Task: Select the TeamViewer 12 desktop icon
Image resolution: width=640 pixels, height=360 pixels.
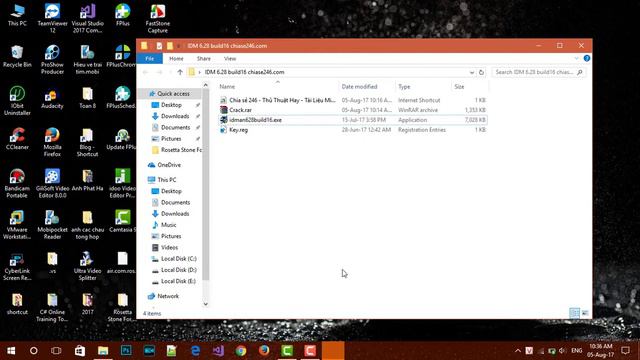Action: click(52, 18)
